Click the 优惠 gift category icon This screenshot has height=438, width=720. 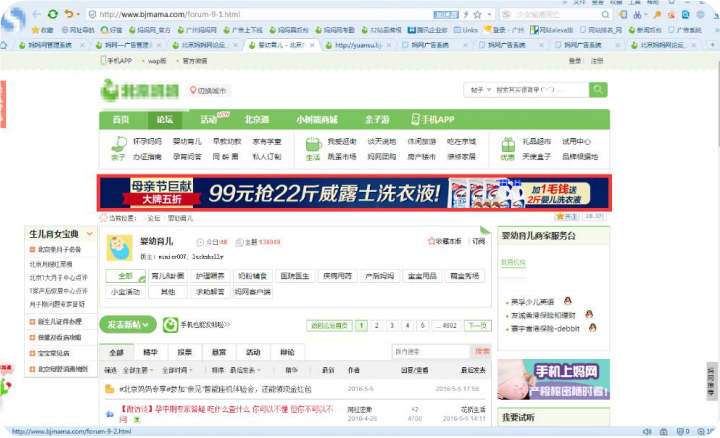(508, 145)
